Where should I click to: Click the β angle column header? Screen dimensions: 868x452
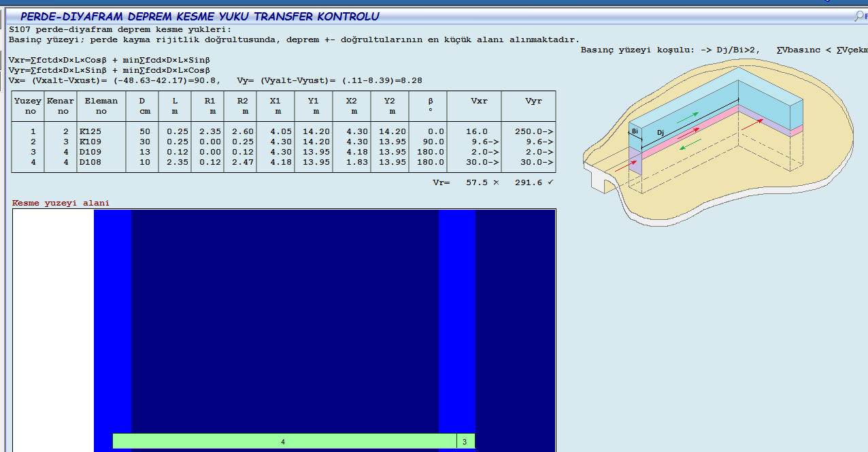click(430, 106)
